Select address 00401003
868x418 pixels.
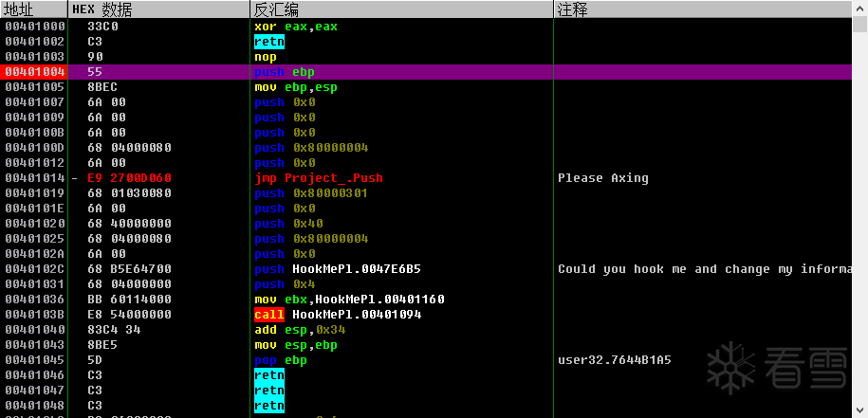click(35, 57)
